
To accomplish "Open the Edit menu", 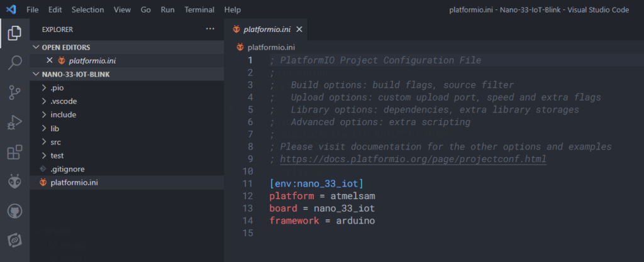I will pos(55,9).
